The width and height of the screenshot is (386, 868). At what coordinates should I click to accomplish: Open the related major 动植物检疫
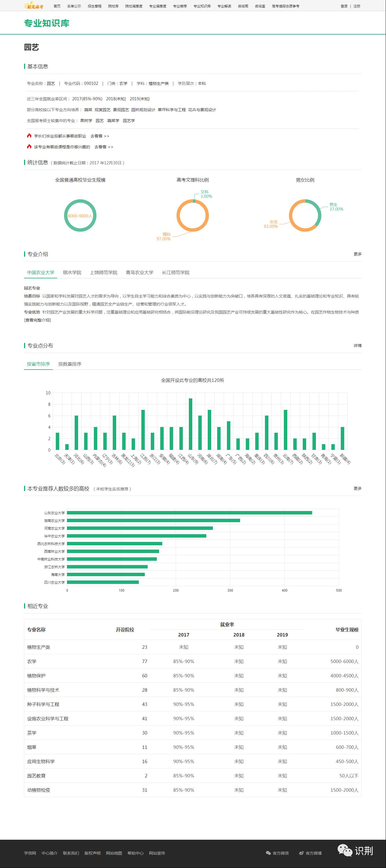click(38, 790)
